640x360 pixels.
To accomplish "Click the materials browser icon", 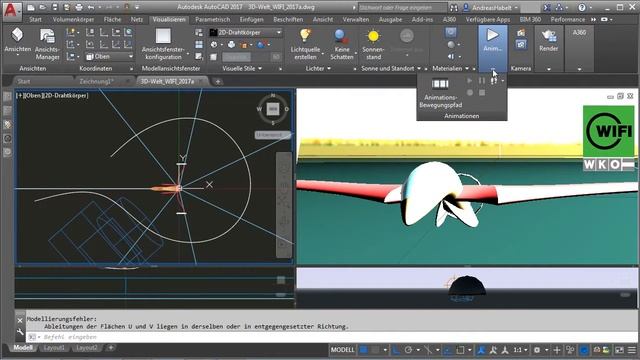I will (451, 32).
